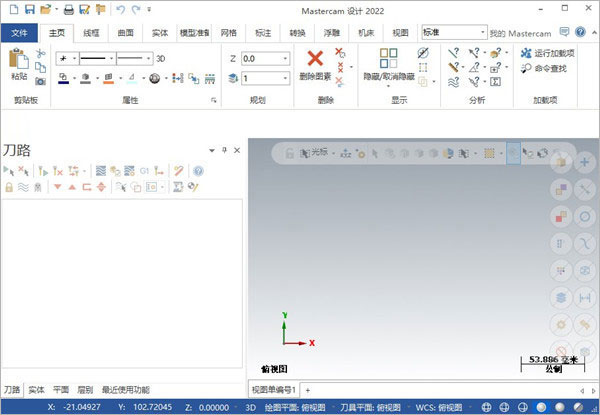Click 刀具平面: 俯视图 in status bar
600x415 pixels.
pos(370,408)
